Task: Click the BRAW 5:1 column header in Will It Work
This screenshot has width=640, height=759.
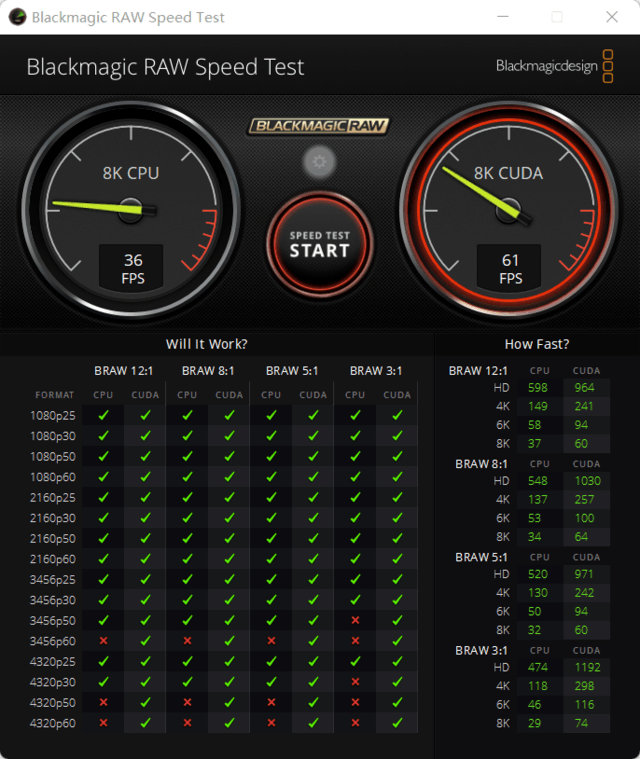Action: 292,371
